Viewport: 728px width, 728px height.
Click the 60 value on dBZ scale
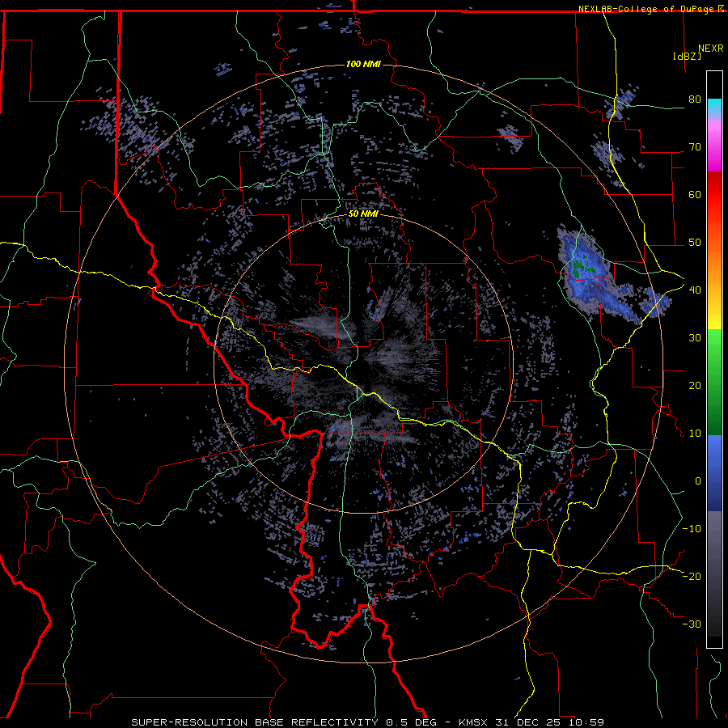(x=695, y=194)
